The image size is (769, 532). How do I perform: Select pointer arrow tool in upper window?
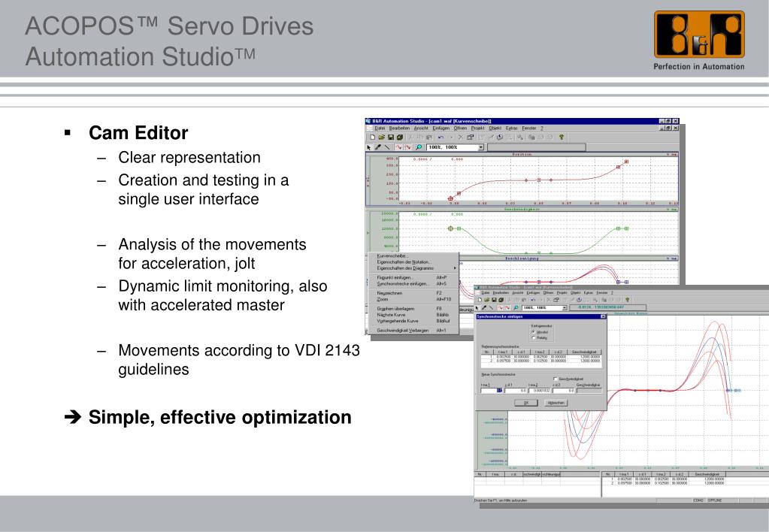369,147
